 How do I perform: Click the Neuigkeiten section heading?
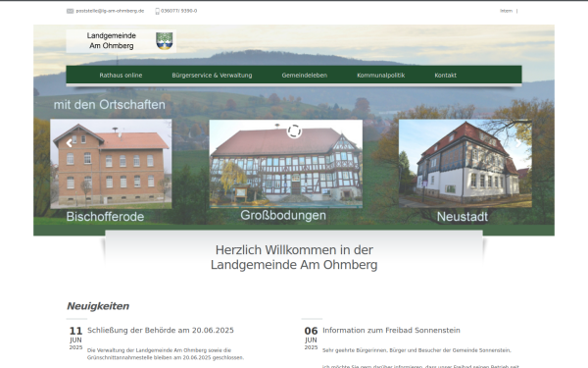[x=98, y=306]
